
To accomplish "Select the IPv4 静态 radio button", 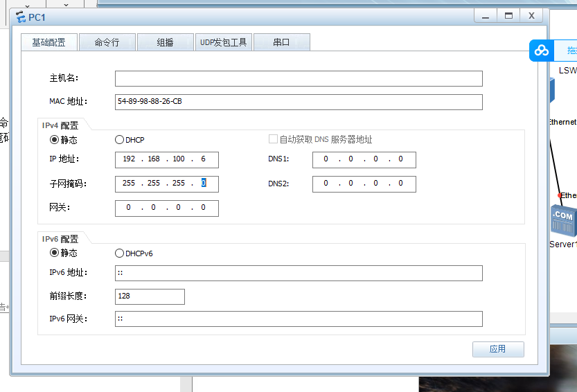I will point(54,139).
